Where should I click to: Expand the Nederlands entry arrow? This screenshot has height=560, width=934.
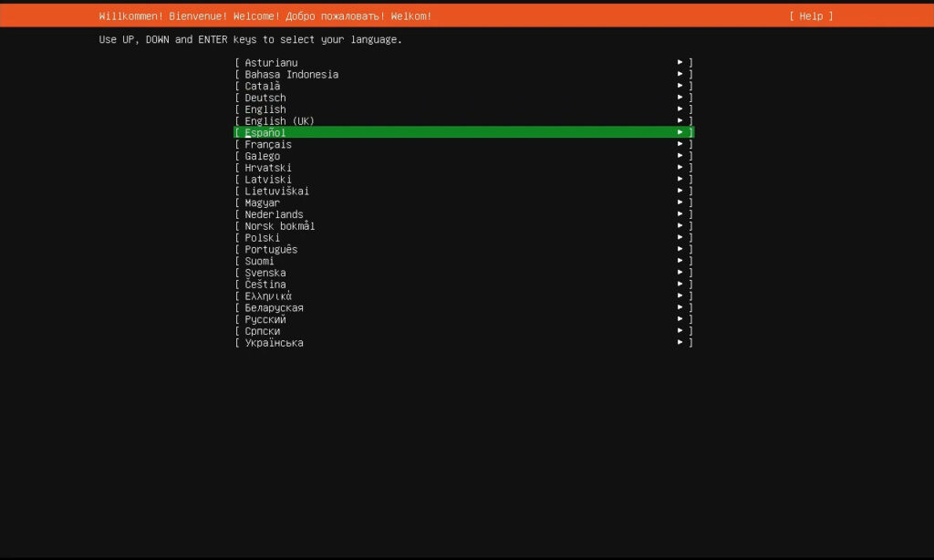point(680,215)
